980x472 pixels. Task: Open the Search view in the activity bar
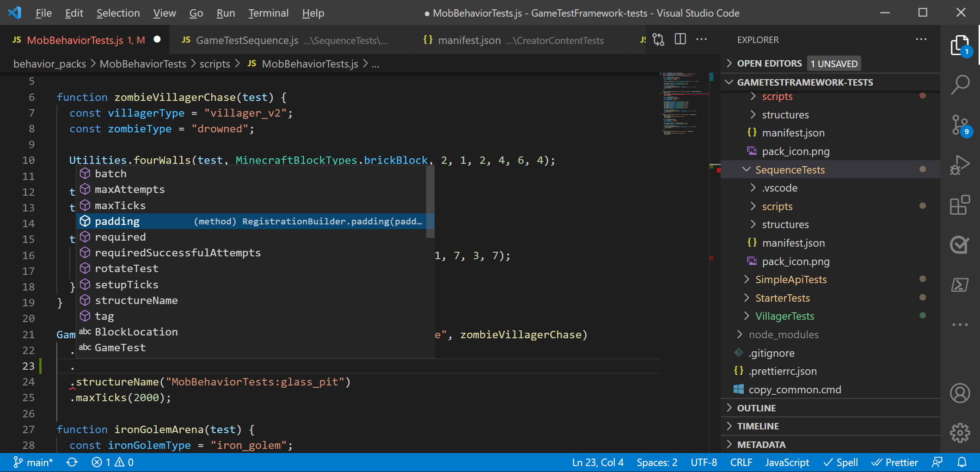960,84
